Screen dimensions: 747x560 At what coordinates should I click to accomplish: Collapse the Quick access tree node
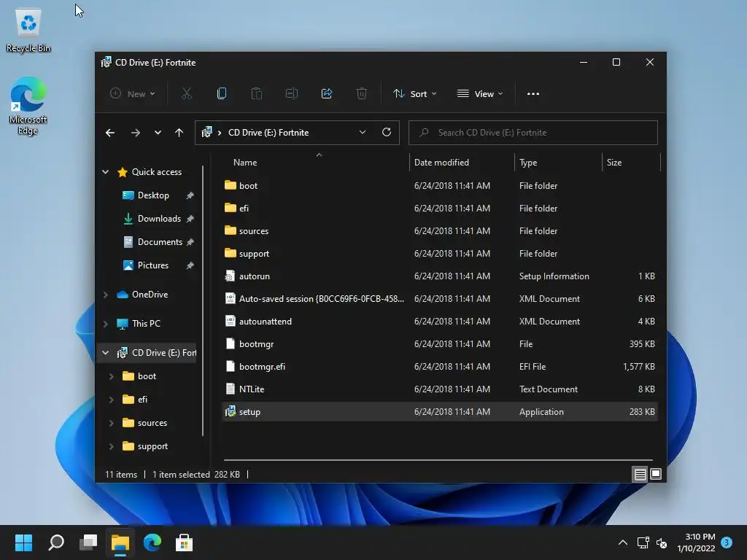point(105,172)
